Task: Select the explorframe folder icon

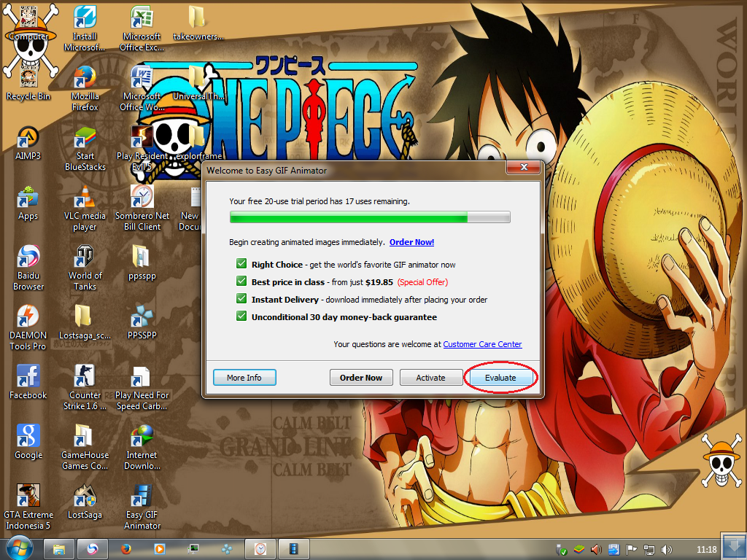Action: pos(198,143)
